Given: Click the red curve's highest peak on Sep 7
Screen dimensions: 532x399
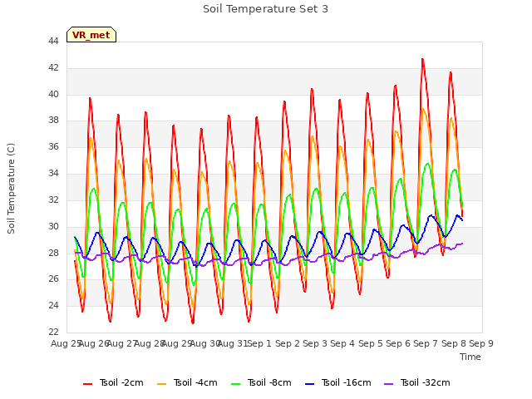Looking at the screenshot, I should 422,59.
